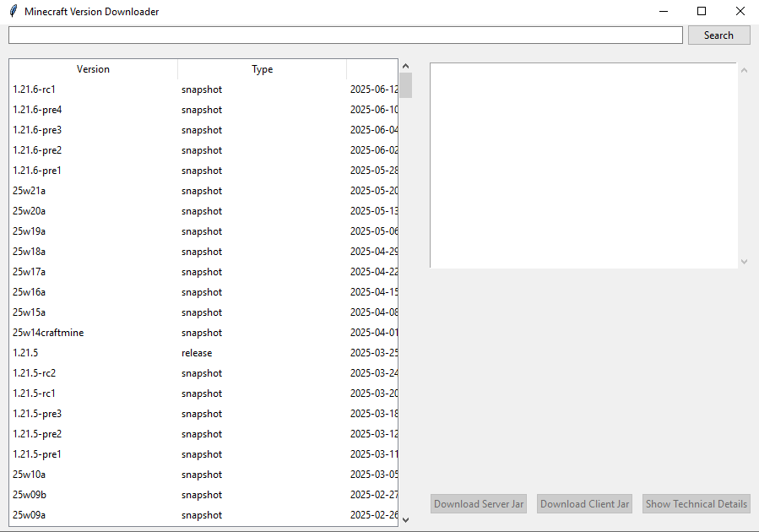This screenshot has height=532, width=759.
Task: Click the details pane scroll down arrow
Action: coord(744,262)
